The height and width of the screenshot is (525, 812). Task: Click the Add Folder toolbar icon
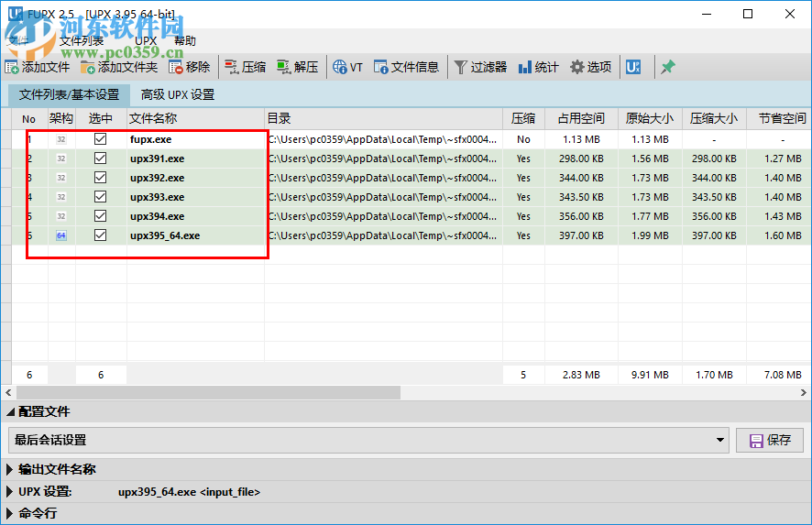87,67
